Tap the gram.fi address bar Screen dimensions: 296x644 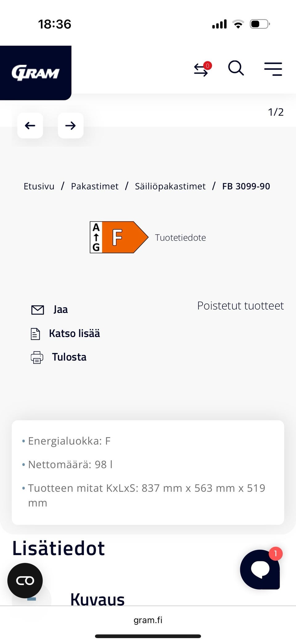pyautogui.click(x=148, y=620)
